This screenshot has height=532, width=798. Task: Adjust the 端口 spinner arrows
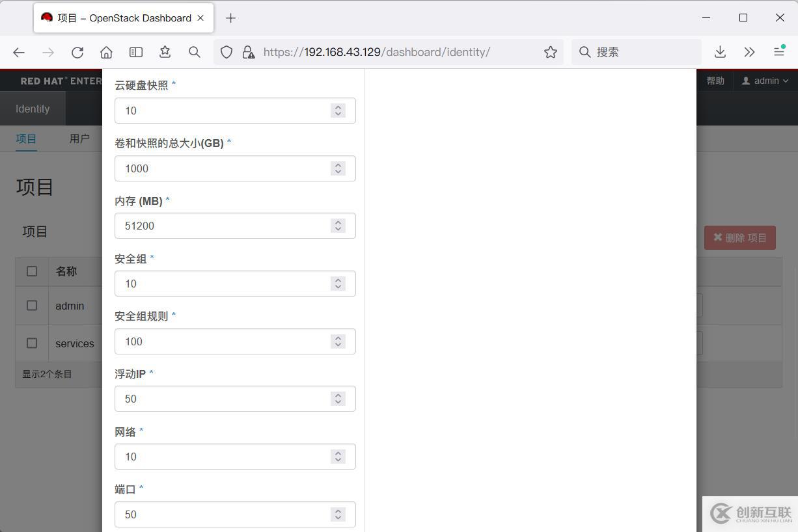[x=338, y=514]
